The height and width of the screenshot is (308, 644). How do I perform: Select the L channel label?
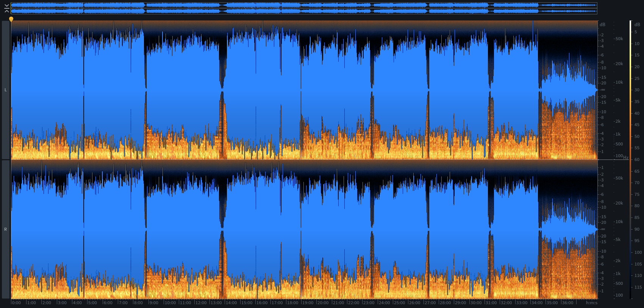pos(6,90)
